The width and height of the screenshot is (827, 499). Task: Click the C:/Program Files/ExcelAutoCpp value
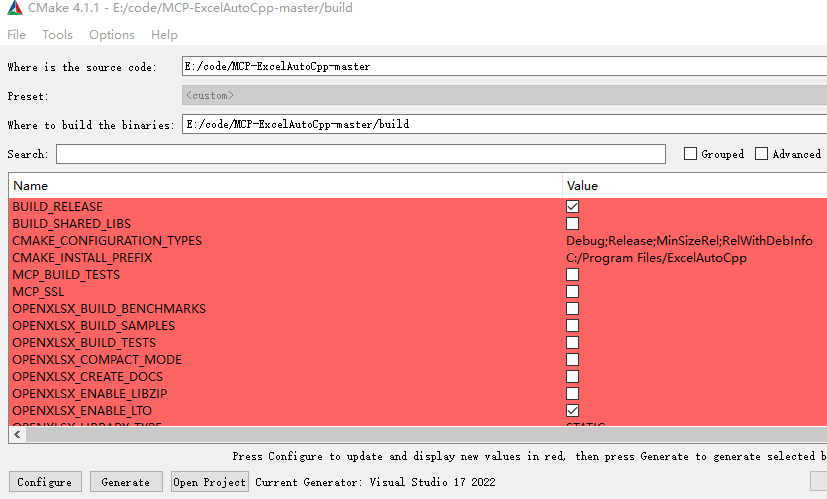pos(656,258)
